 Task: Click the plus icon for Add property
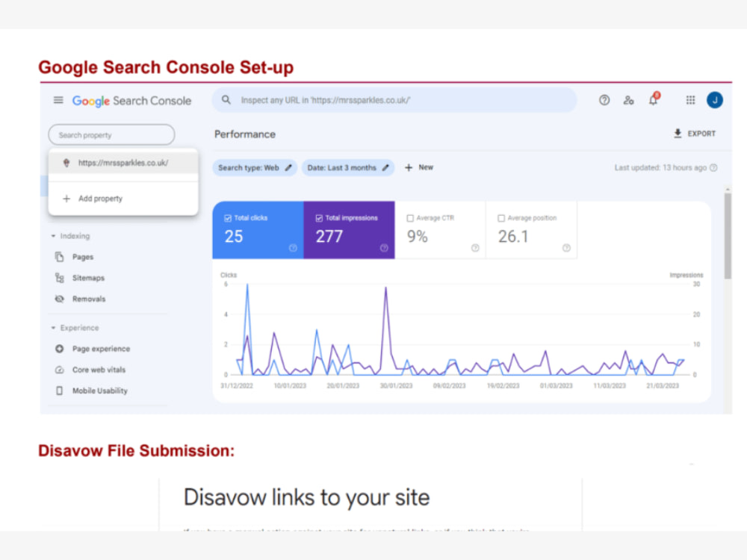click(66, 199)
